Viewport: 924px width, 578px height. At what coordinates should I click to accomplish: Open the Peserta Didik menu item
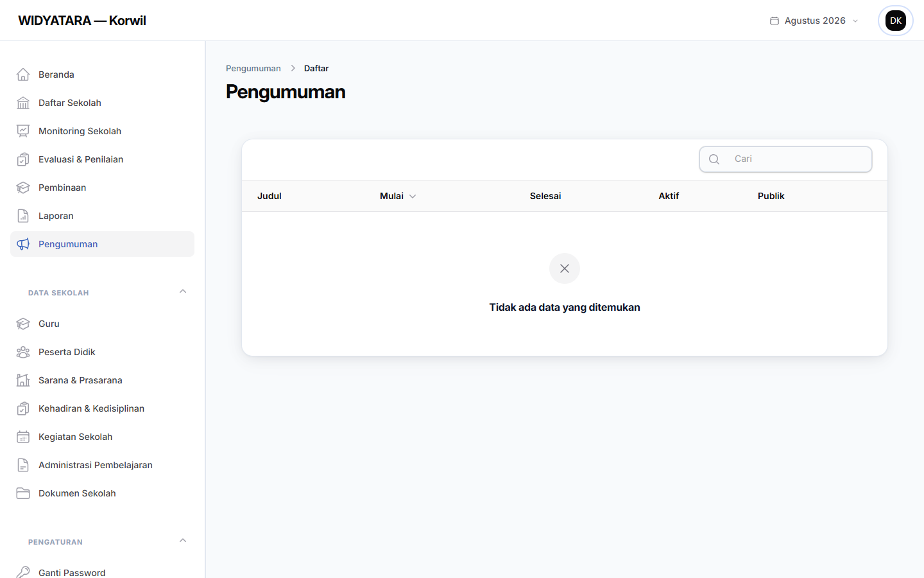coord(102,352)
